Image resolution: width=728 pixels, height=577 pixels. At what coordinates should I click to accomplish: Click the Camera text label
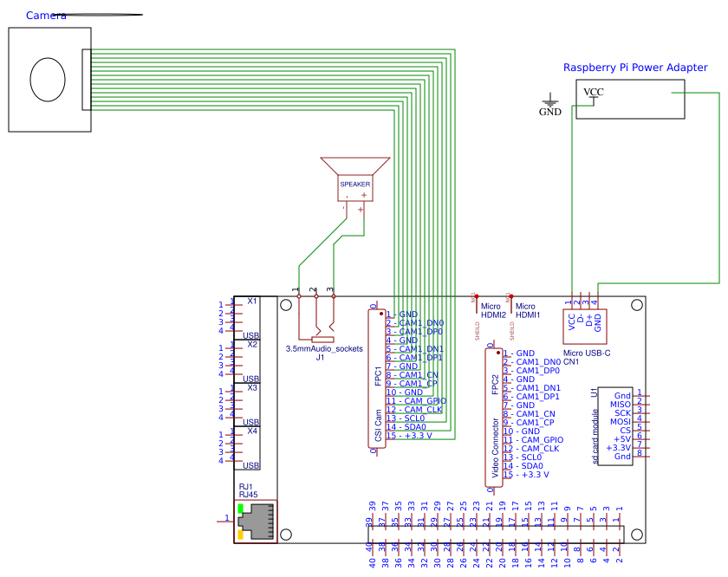click(45, 14)
